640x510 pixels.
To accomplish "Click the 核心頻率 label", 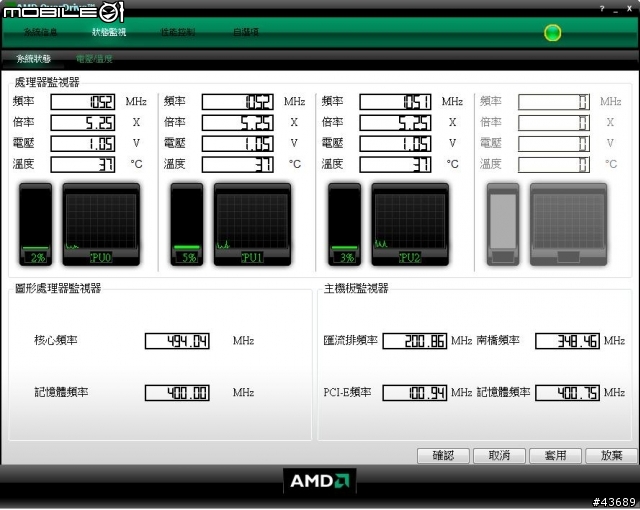I will pyautogui.click(x=56, y=340).
